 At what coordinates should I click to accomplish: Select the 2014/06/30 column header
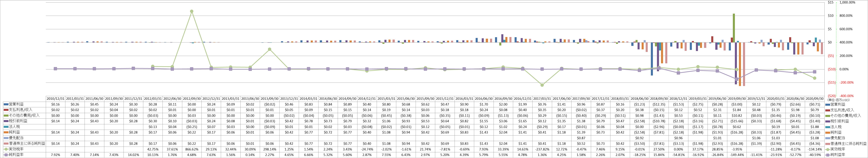tap(328, 99)
